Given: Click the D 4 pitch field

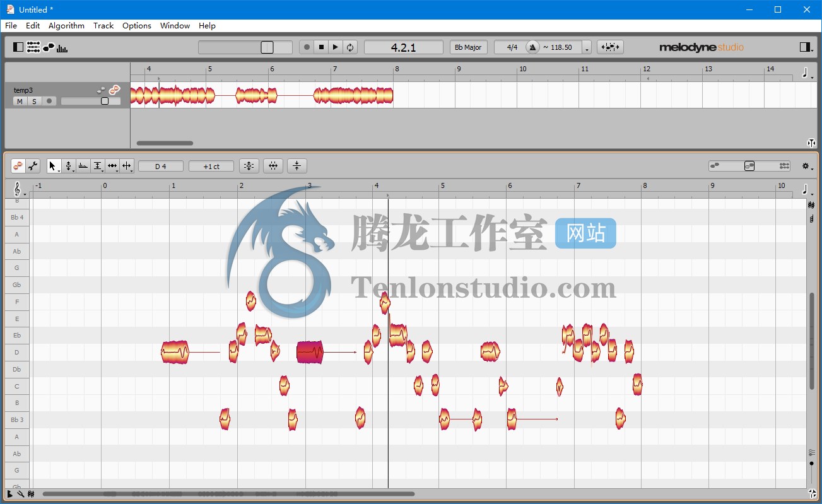Looking at the screenshot, I should 161,167.
